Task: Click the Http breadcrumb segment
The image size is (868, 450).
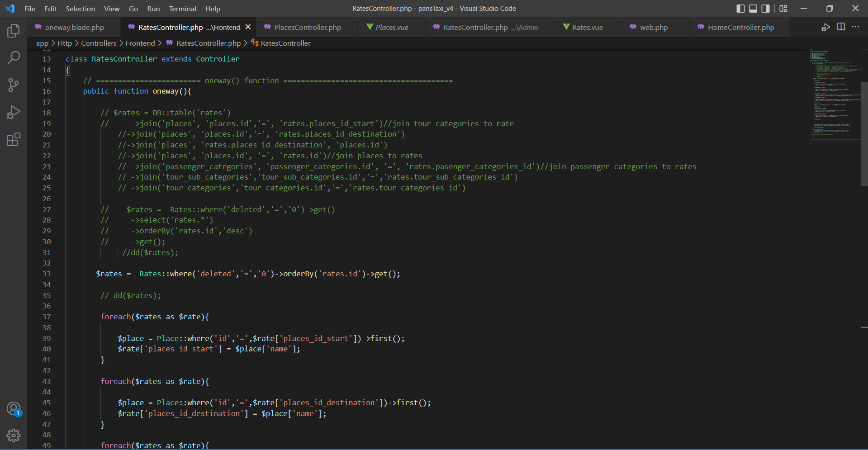Action: tap(65, 43)
